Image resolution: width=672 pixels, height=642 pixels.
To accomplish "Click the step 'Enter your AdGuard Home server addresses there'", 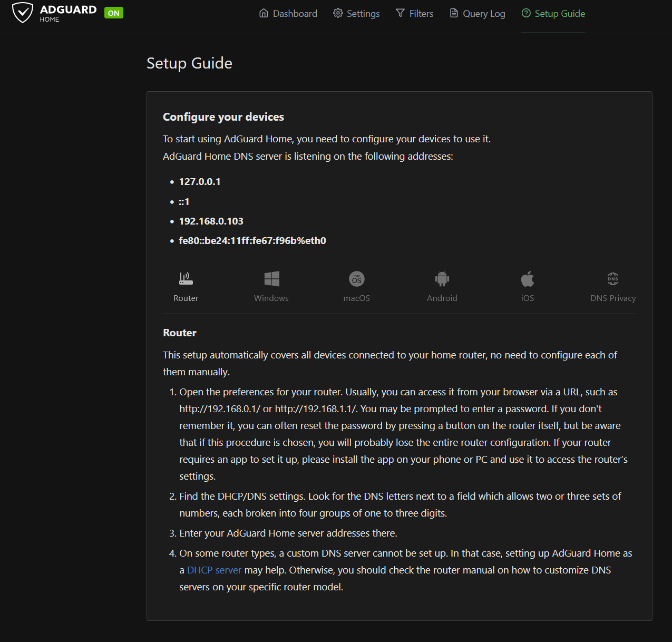I will [288, 533].
